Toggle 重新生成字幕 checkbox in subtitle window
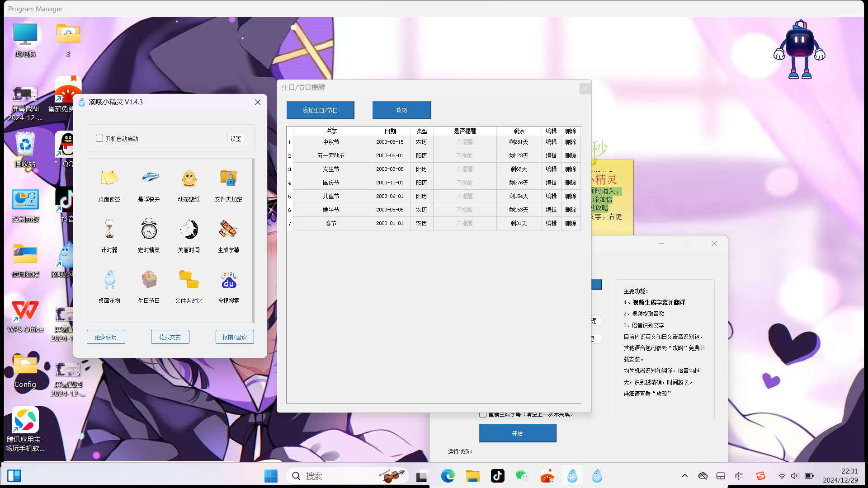The width and height of the screenshot is (868, 488). tap(483, 414)
